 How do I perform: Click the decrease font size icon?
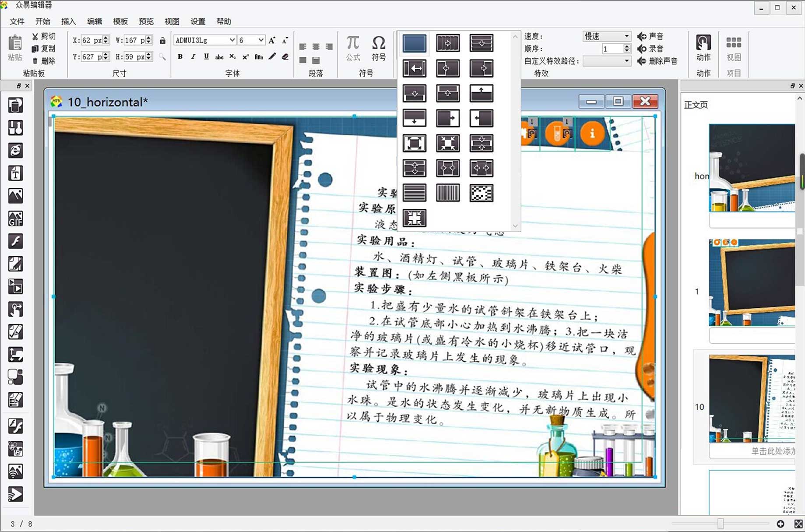(x=285, y=40)
